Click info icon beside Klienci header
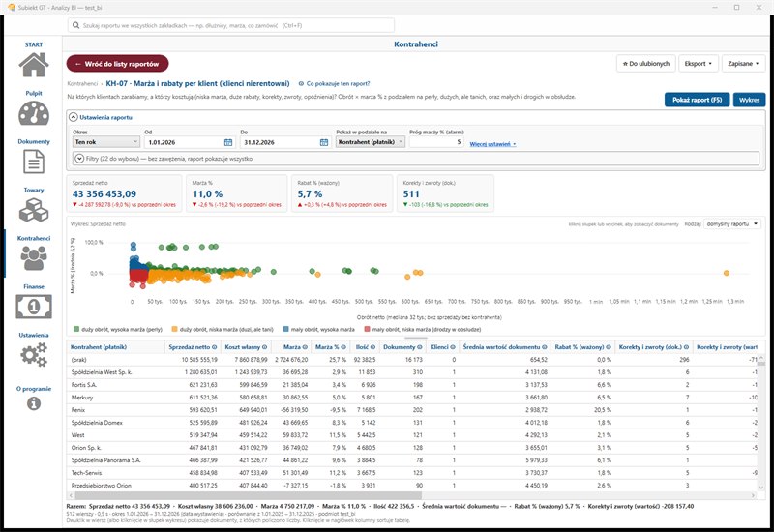This screenshot has height=532, width=774. (x=453, y=347)
